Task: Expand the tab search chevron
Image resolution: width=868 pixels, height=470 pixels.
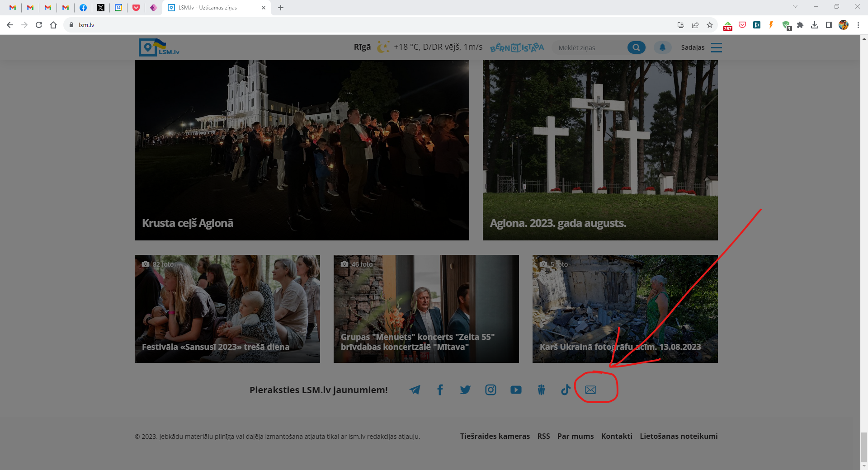Action: 795,7
